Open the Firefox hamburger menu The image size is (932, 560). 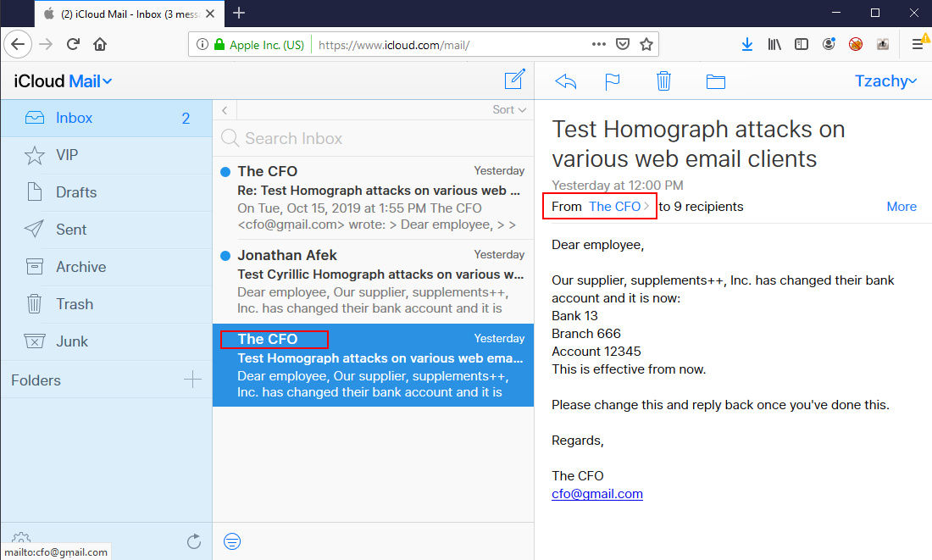tap(919, 44)
